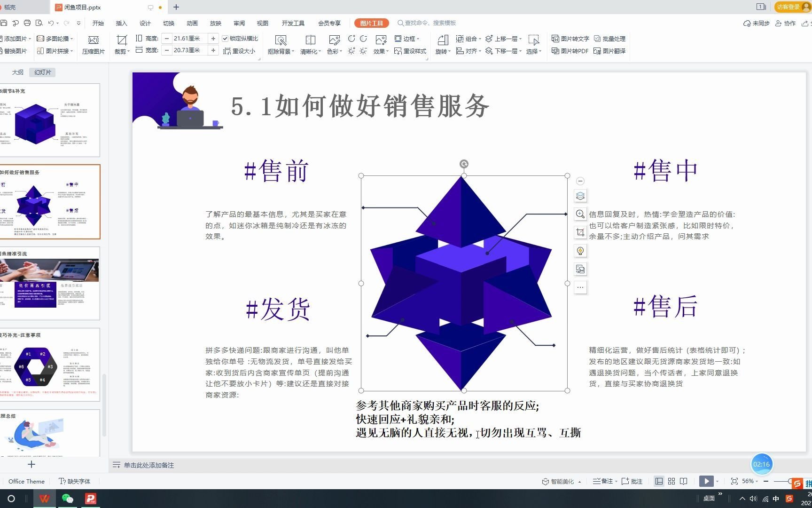Screen dimensions: 812x508
Task: Start the slideshow play button
Action: click(x=706, y=481)
